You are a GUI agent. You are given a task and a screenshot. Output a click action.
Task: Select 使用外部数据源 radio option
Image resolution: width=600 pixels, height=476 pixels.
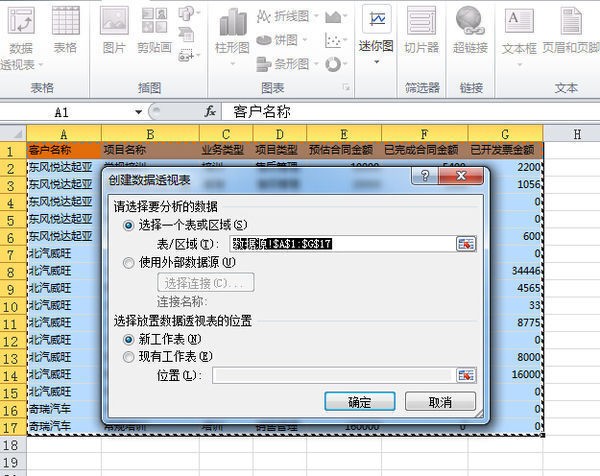(x=129, y=263)
